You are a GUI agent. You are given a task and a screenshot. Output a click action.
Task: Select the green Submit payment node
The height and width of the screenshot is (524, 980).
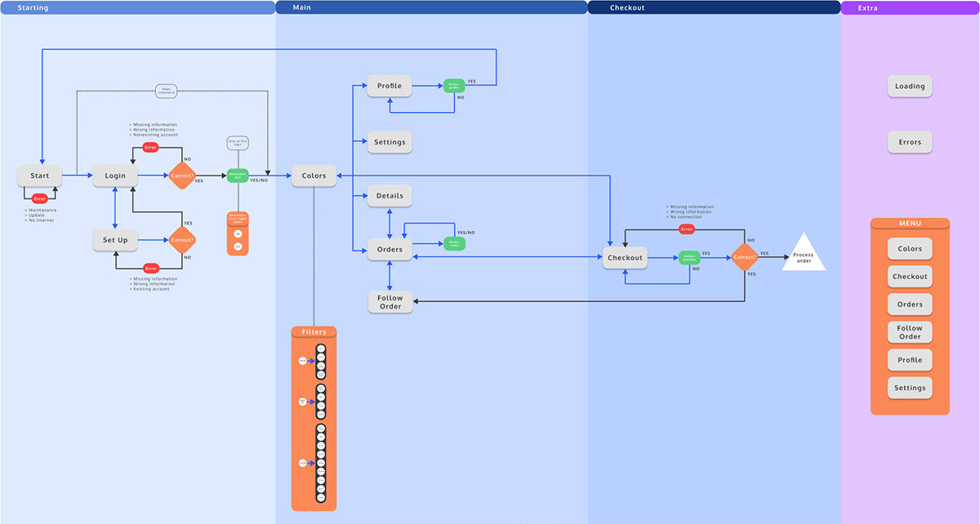690,258
